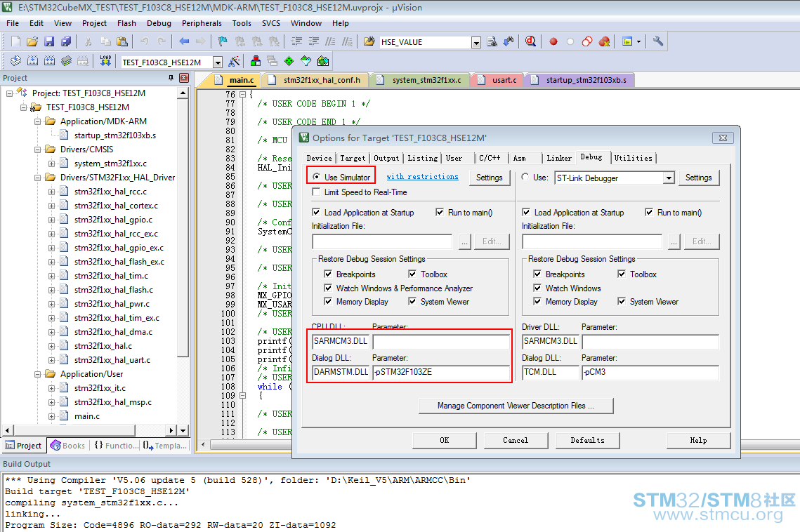
Task: Collapse Application/MDK-ARM folder
Action: (37, 121)
